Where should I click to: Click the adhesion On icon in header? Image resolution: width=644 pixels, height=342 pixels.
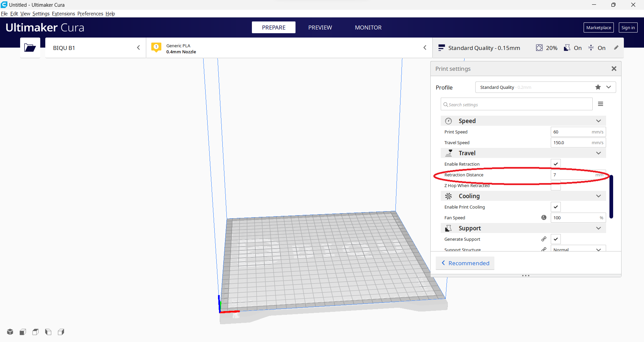point(591,48)
